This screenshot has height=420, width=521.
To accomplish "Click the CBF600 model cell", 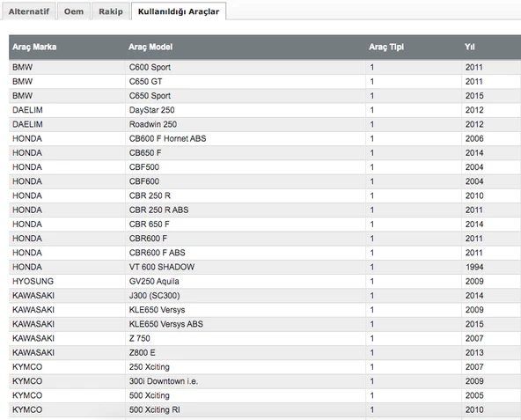I will [x=246, y=181].
